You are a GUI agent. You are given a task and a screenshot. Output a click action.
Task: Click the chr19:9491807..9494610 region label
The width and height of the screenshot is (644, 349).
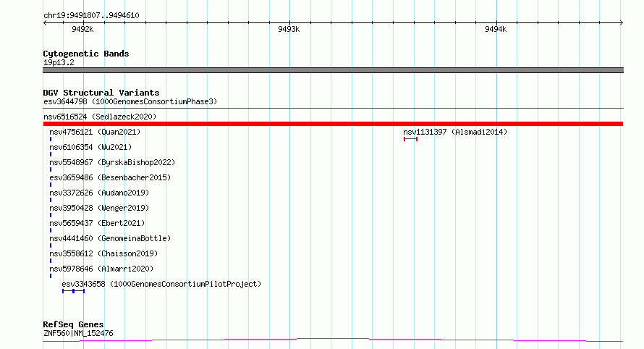point(91,15)
